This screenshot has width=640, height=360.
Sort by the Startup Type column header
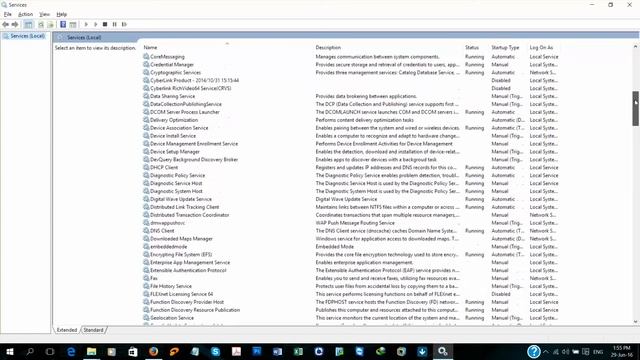505,47
